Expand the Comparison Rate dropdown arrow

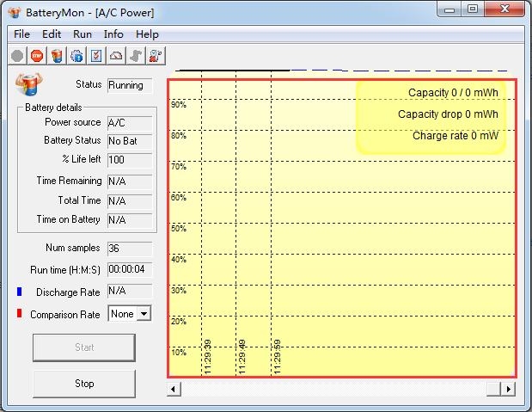[x=144, y=314]
